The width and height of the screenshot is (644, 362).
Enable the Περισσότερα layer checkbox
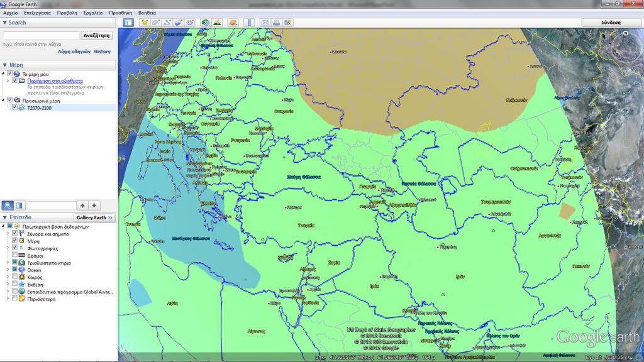pos(15,299)
